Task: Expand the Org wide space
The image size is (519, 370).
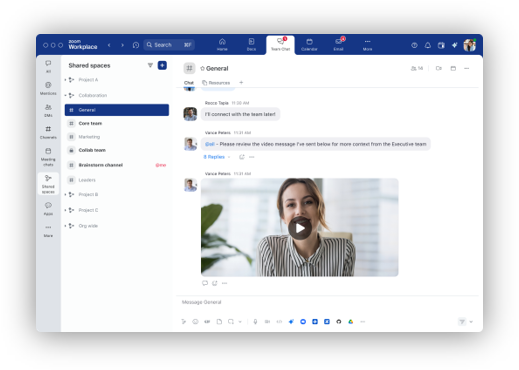Action: pyautogui.click(x=65, y=226)
